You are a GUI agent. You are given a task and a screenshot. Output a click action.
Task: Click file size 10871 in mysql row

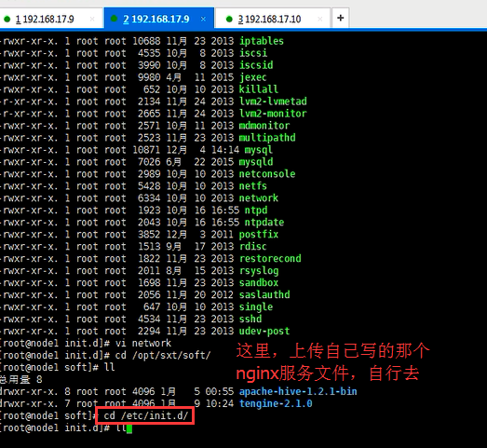[146, 150]
